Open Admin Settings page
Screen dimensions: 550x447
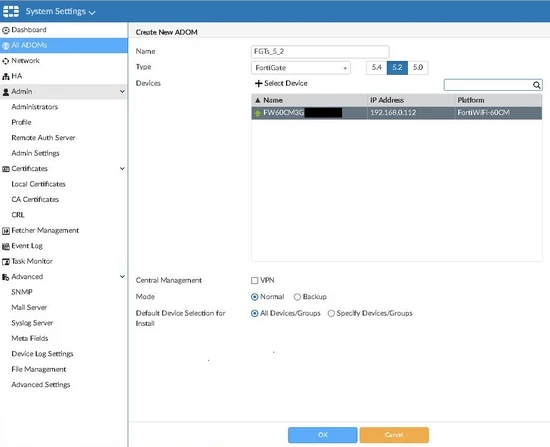point(35,153)
